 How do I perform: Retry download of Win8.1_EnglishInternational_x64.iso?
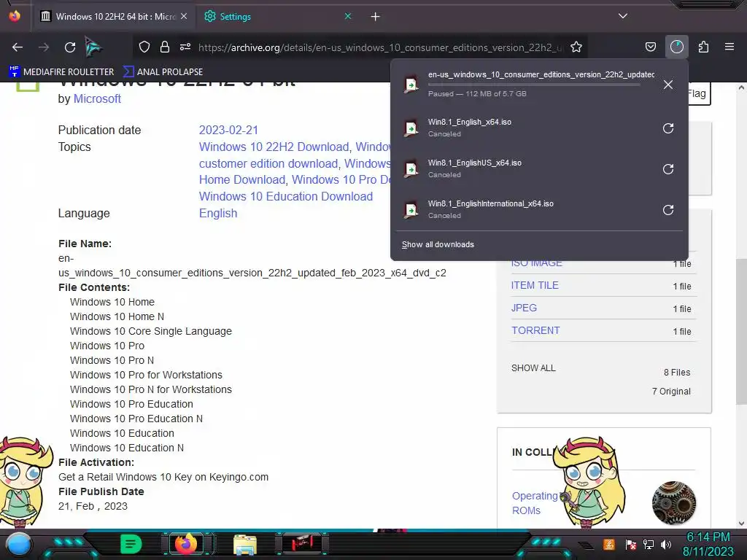(668, 210)
